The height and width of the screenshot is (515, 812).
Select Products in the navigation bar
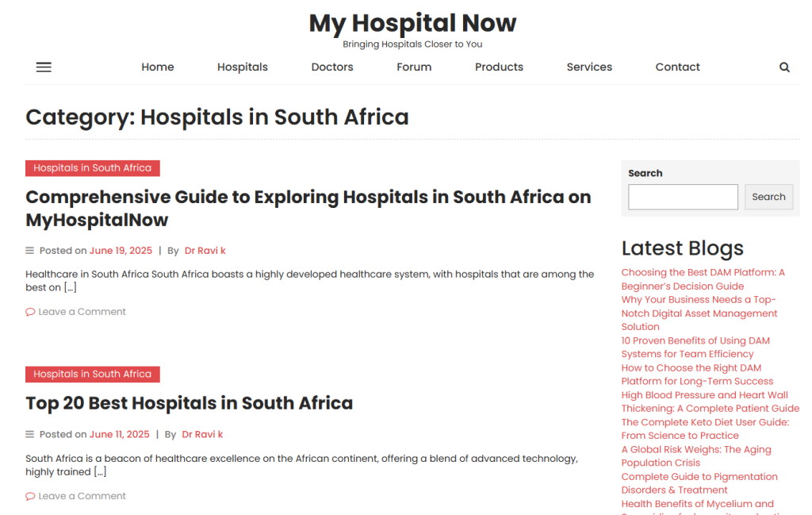[x=499, y=67]
